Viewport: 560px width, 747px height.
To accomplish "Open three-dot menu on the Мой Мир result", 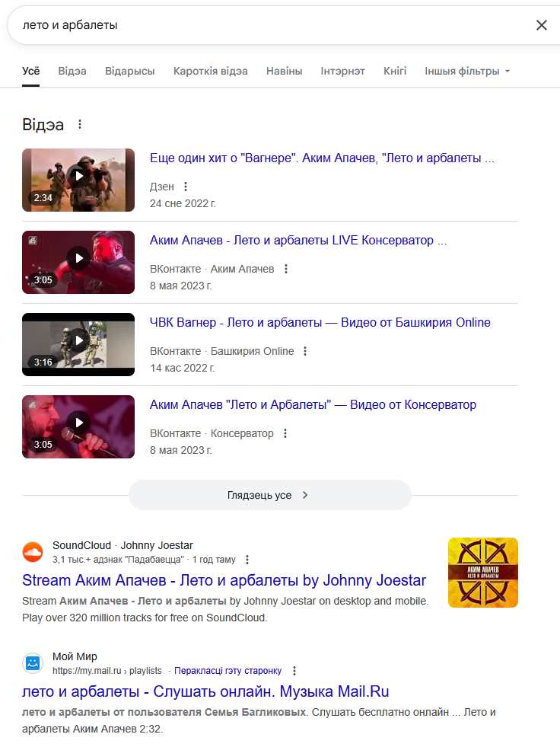I will click(x=294, y=671).
